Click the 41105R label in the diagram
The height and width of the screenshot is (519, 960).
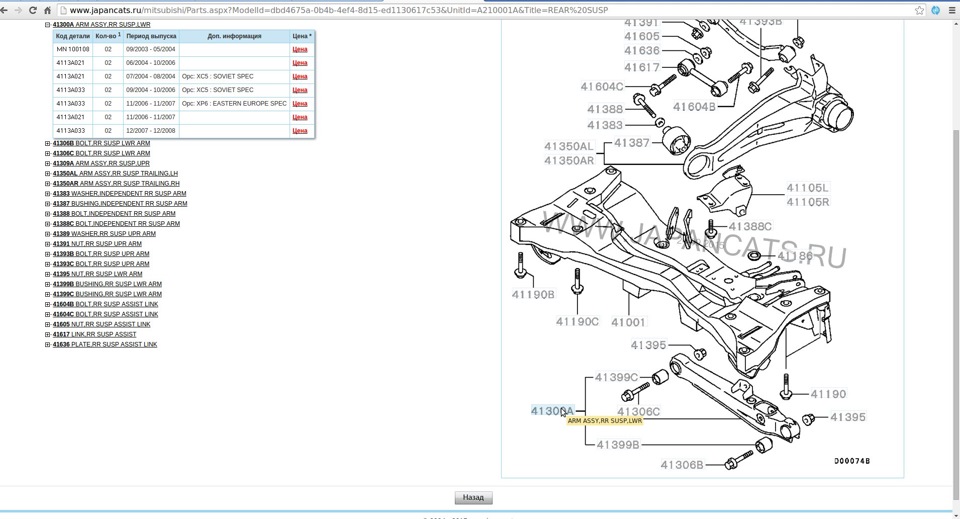(808, 202)
